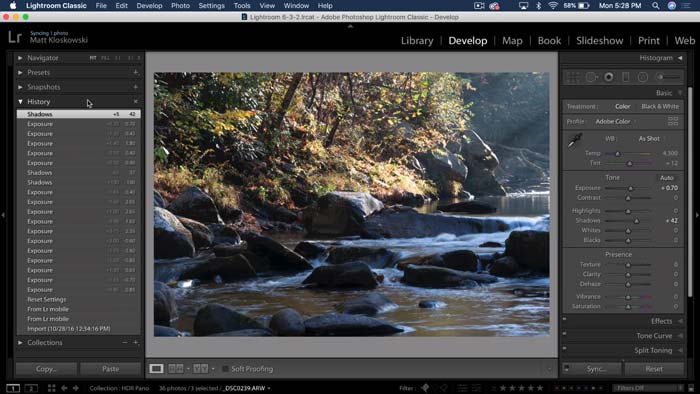This screenshot has height=394, width=700.
Task: Toggle Effects panel switch
Action: [564, 319]
